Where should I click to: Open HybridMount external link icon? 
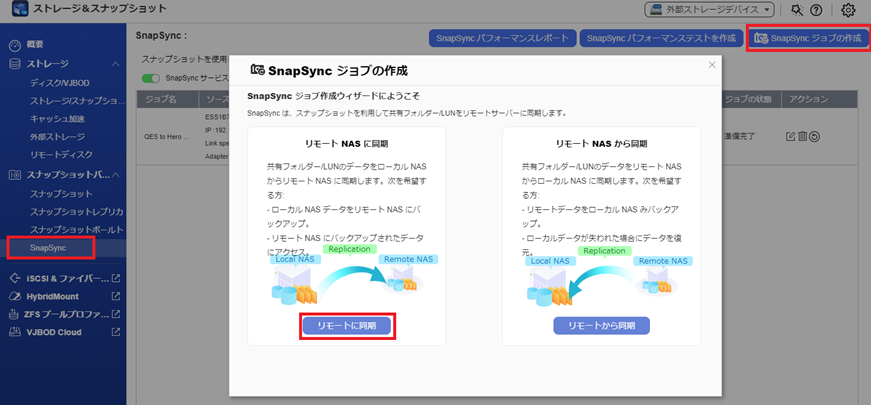pyautogui.click(x=116, y=297)
